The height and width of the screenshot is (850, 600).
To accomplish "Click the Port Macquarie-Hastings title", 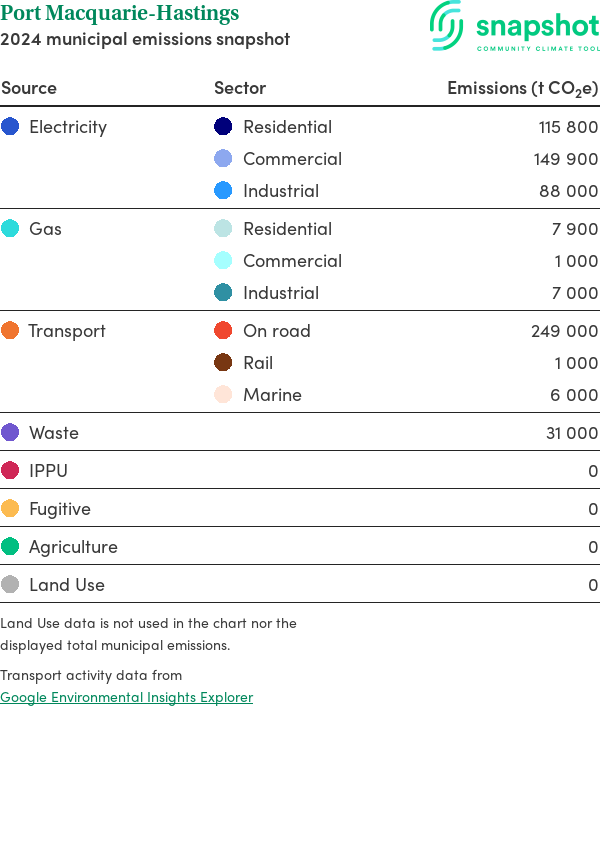I will 120,14.
